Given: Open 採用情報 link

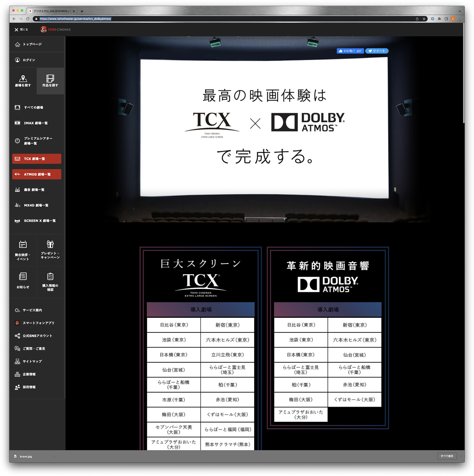Looking at the screenshot, I should [25, 387].
